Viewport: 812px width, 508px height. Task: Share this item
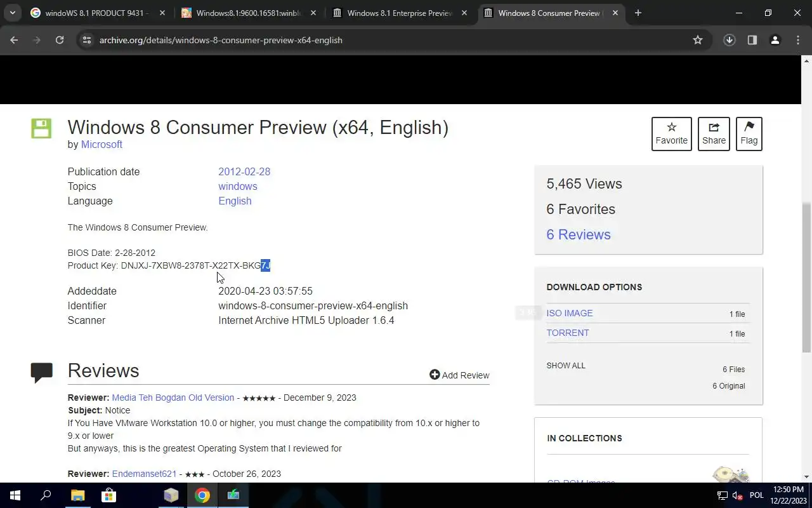(714, 133)
